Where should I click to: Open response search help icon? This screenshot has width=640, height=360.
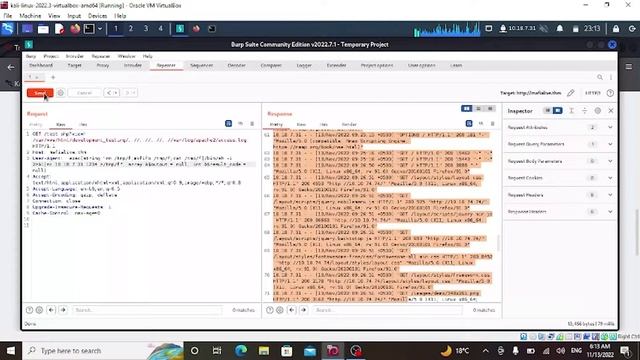tap(270, 310)
